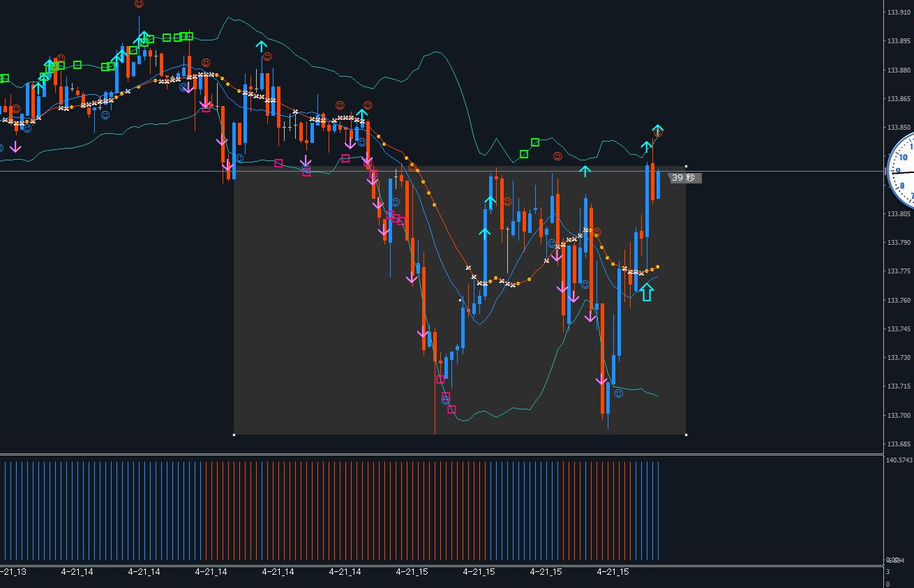This screenshot has height=588, width=914.
Task: Click the gray rectangle's bottom-right corner handle
Action: click(687, 435)
